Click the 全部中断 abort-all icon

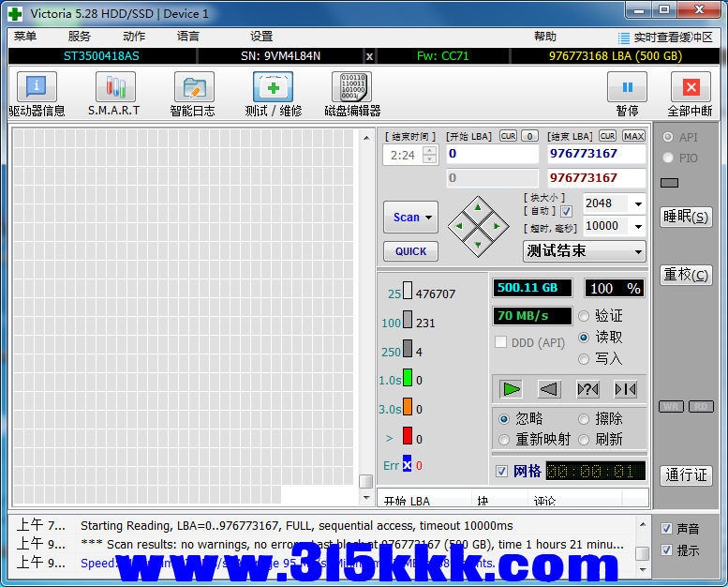pos(691,87)
